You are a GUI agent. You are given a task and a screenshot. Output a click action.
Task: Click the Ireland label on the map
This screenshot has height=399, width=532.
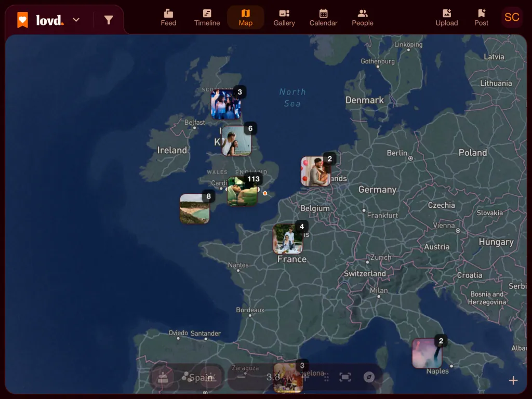pyautogui.click(x=172, y=150)
